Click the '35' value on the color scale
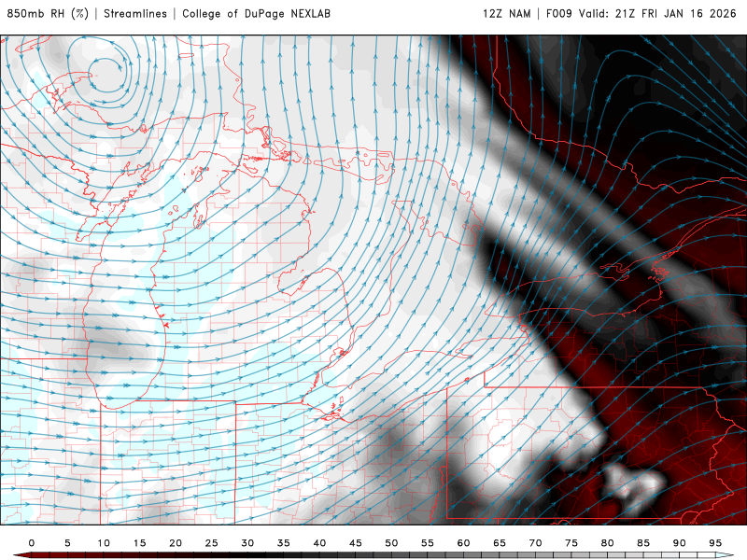Screen dimensions: 747x560 tap(284, 543)
